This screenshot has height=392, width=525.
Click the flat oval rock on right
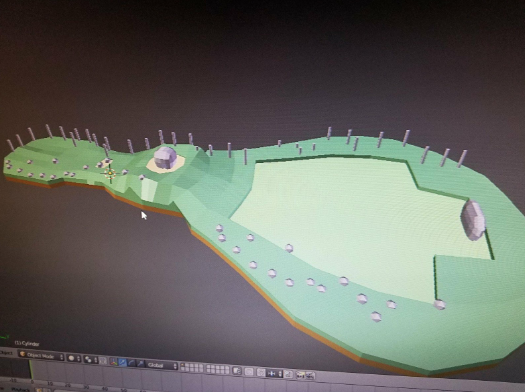tap(473, 220)
